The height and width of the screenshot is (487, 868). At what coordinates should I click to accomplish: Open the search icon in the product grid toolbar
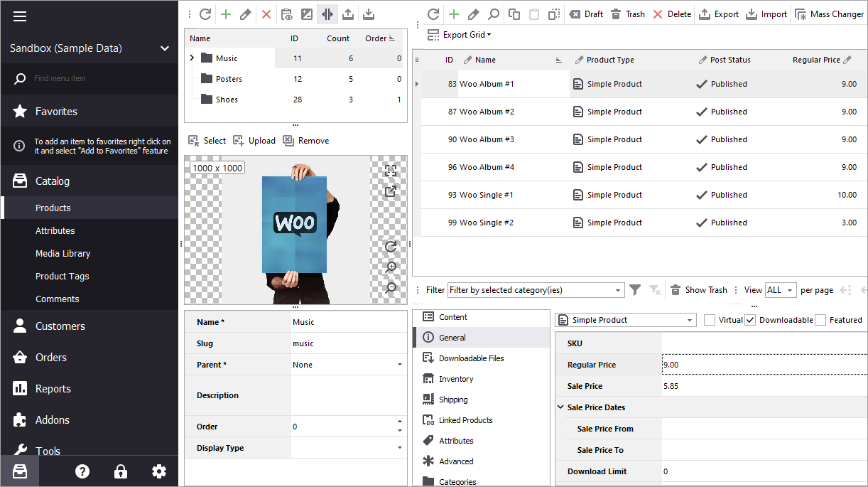[494, 14]
